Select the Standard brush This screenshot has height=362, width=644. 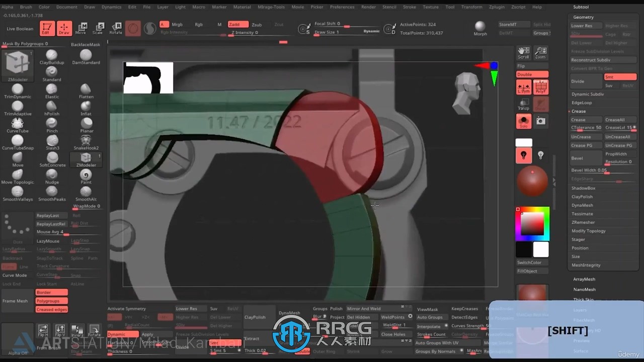pyautogui.click(x=52, y=74)
